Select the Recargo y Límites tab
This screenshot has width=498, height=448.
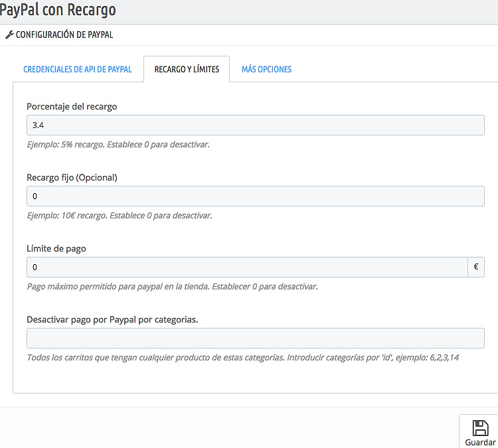tap(187, 69)
